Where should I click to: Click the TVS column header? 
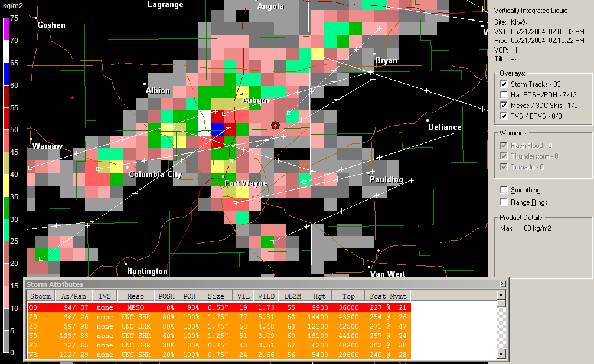pyautogui.click(x=105, y=296)
